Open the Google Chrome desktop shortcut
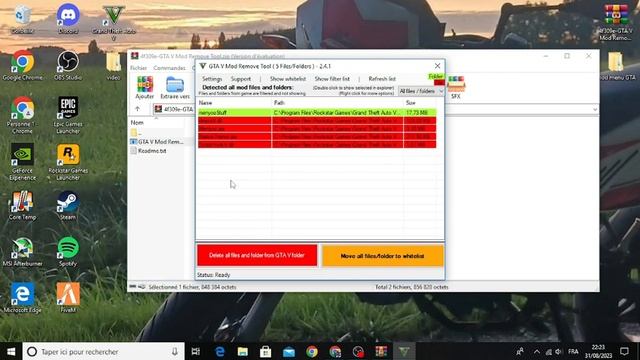640x360 pixels. pyautogui.click(x=22, y=65)
